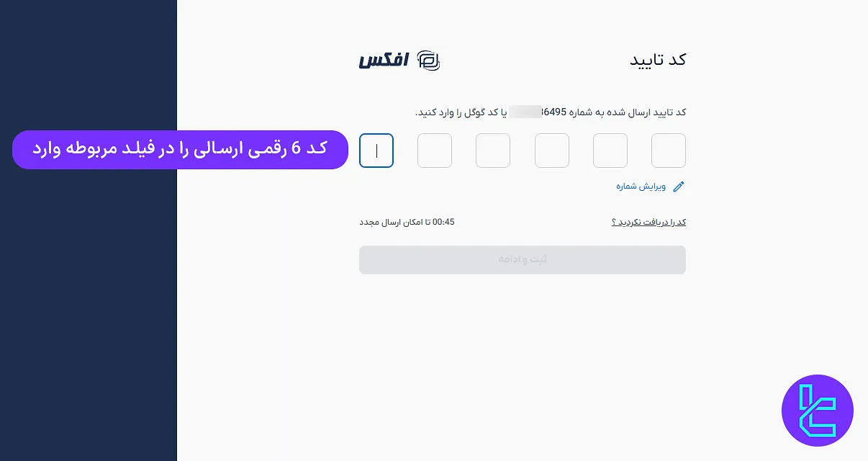
Task: Click the pencil edit icon beside ویرایش شماره
Action: point(678,186)
